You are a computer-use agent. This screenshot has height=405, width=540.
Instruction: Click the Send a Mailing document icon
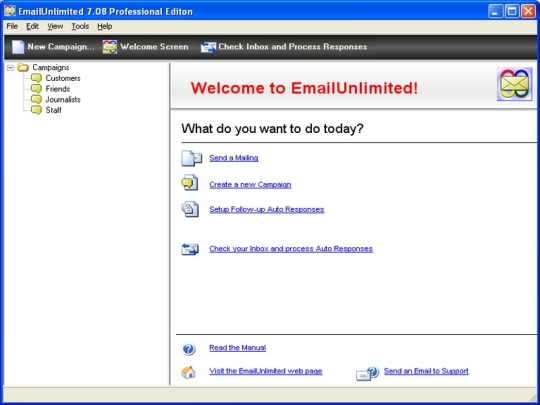[x=191, y=158]
